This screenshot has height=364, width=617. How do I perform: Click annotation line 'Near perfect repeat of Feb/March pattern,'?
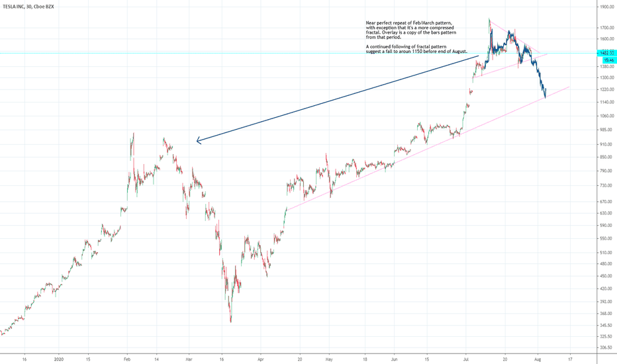tap(409, 23)
